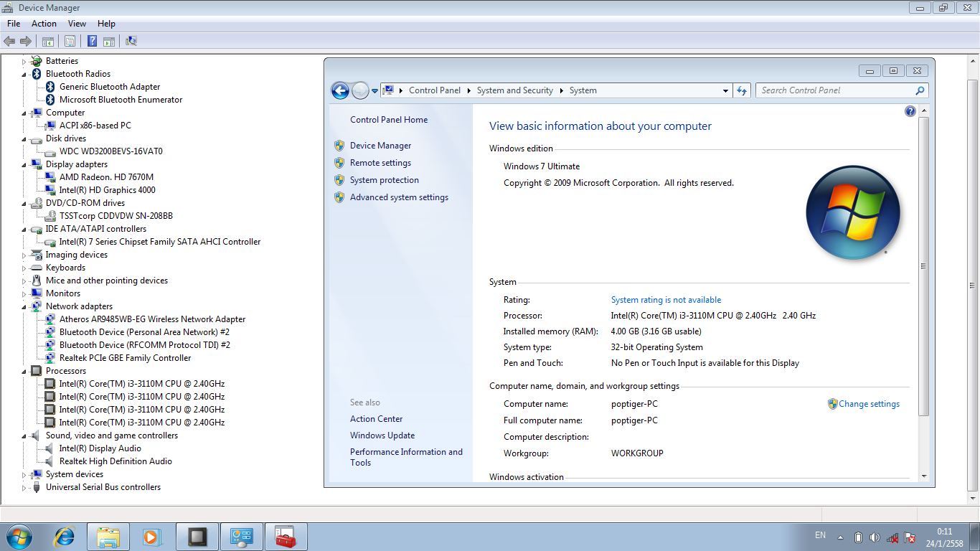
Task: Collapse the Display adapters node
Action: tap(24, 164)
